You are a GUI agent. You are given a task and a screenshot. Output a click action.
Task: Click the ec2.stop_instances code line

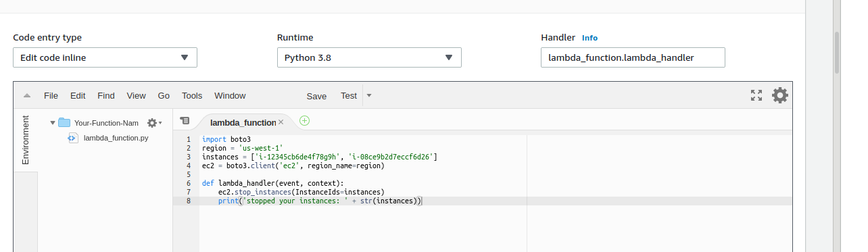coord(301,192)
